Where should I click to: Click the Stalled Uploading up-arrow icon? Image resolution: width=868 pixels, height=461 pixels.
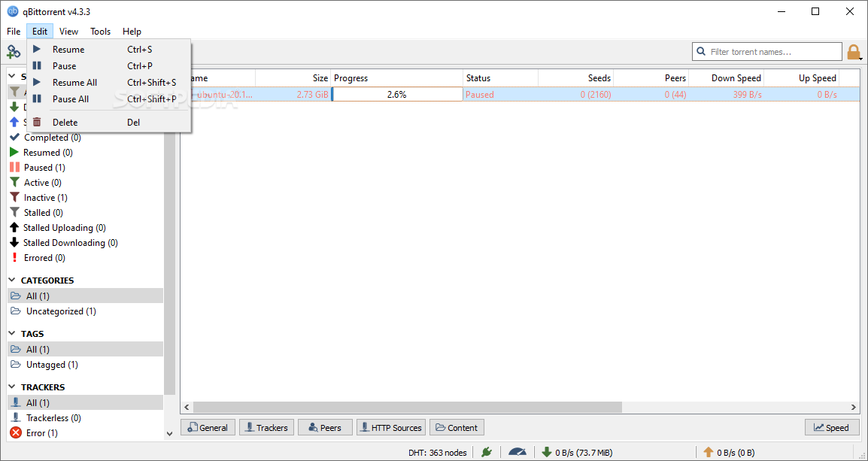[14, 227]
